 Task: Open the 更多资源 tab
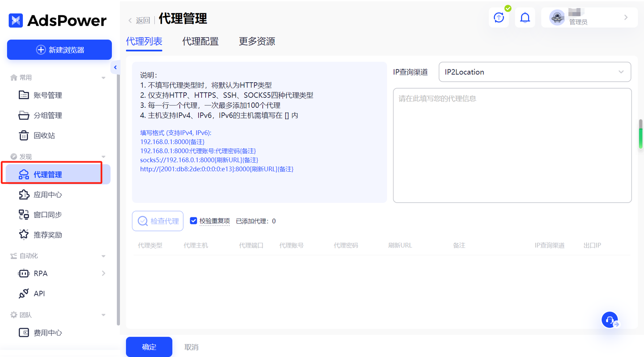(x=256, y=41)
